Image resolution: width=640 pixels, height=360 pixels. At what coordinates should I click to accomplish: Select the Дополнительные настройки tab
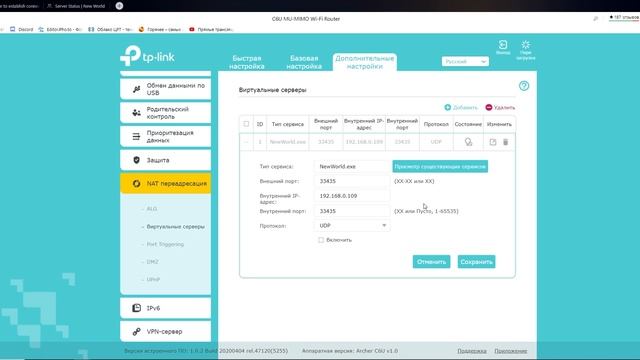point(364,62)
